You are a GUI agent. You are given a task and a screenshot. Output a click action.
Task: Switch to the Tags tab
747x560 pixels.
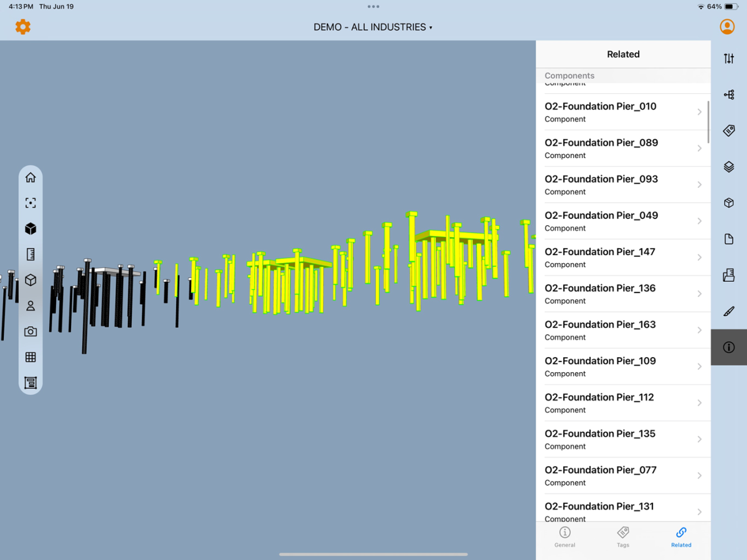point(623,537)
